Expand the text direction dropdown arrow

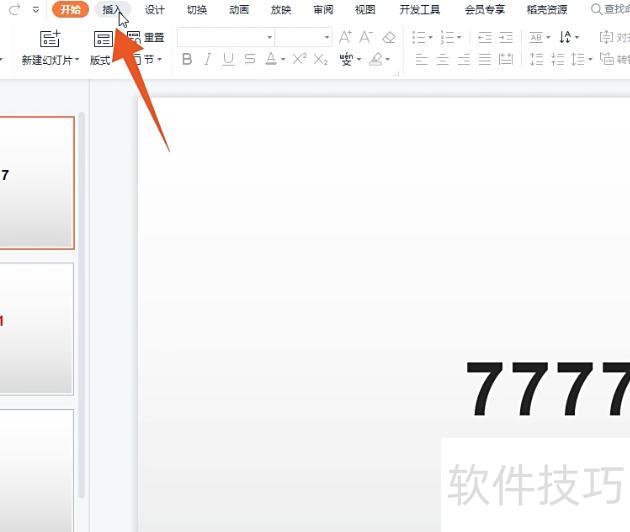tap(577, 38)
